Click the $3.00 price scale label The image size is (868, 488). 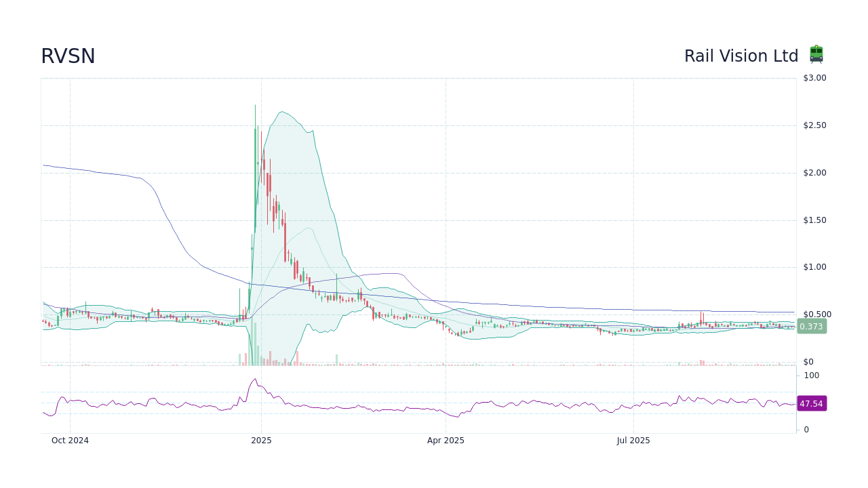(x=813, y=77)
